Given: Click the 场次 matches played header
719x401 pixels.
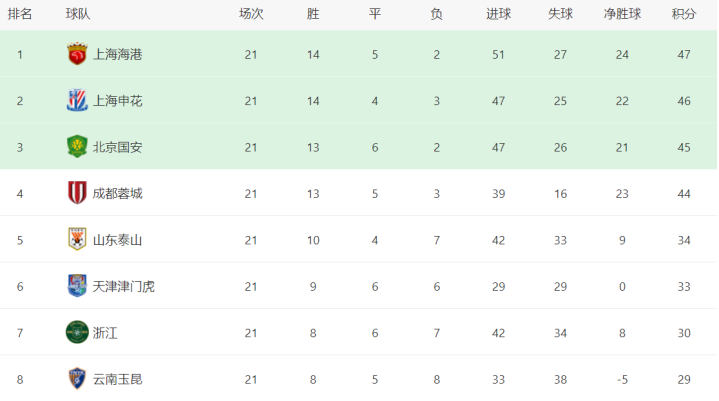Looking at the screenshot, I should 251,14.
